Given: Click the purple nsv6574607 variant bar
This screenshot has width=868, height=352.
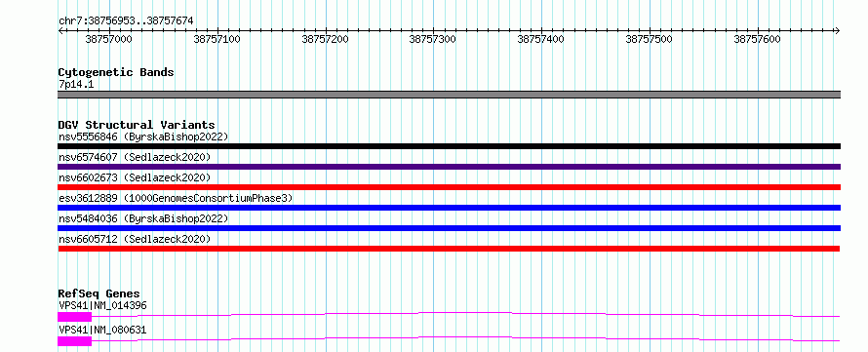Looking at the screenshot, I should pyautogui.click(x=449, y=167).
